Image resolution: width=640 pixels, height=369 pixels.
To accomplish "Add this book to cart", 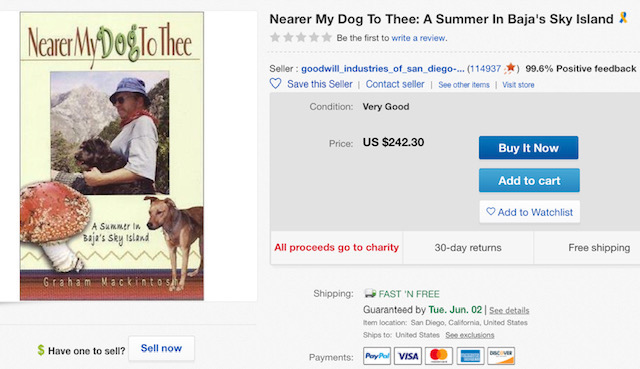I will tap(529, 180).
